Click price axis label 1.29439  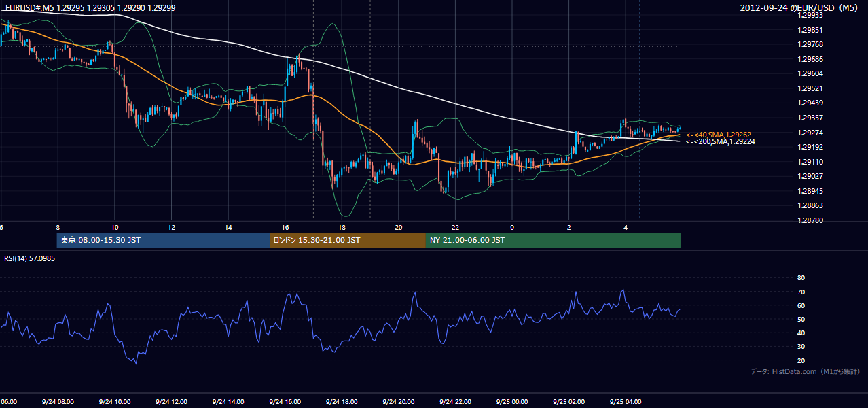pos(810,103)
